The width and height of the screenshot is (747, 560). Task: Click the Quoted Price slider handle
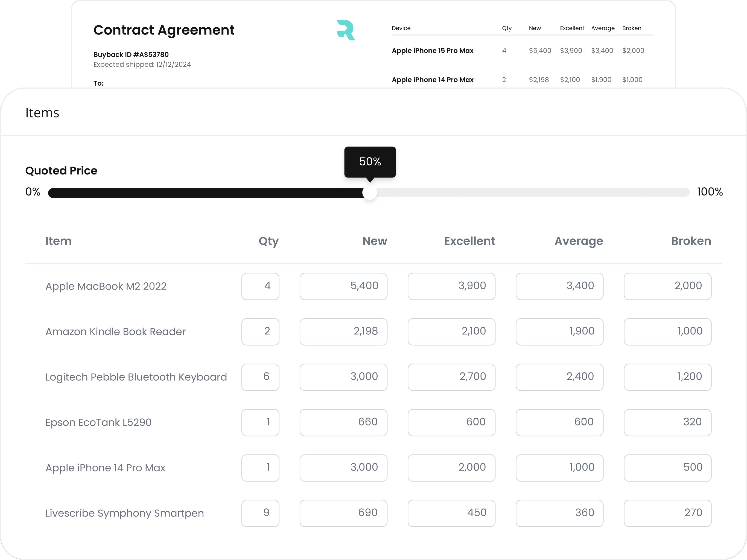pyautogui.click(x=369, y=192)
